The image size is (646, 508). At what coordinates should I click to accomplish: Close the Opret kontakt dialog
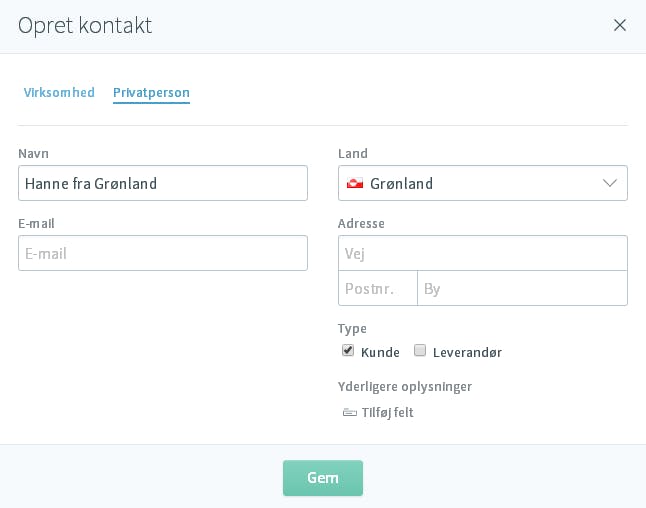(x=620, y=25)
